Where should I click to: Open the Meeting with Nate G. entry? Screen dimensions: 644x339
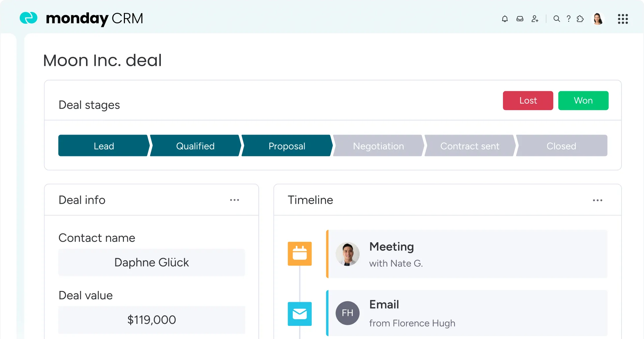pos(467,254)
